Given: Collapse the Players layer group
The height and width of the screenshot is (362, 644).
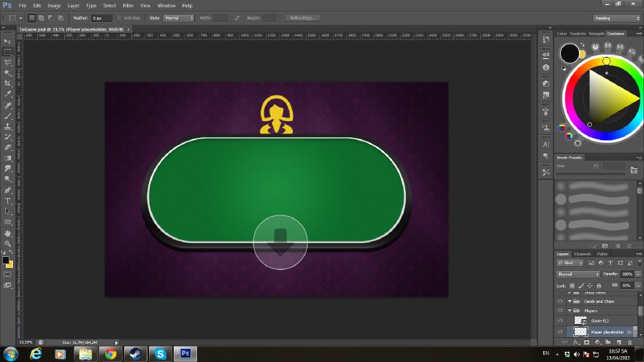Looking at the screenshot, I should point(570,311).
